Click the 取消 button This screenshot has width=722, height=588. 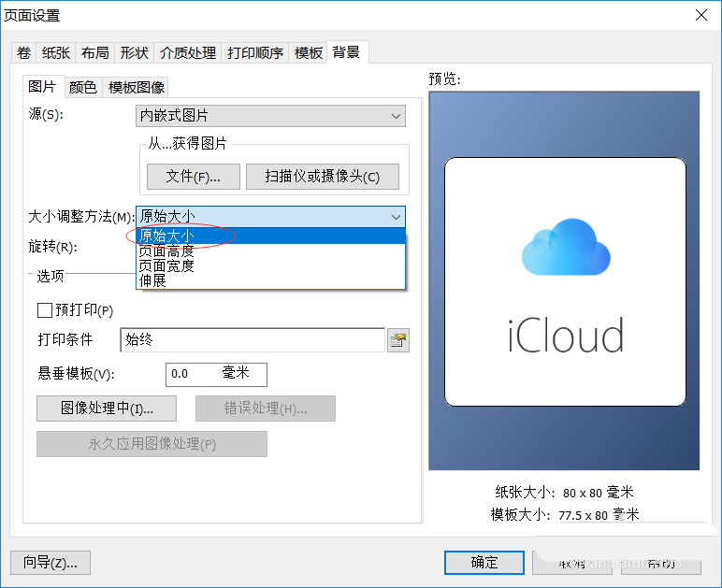click(x=572, y=563)
